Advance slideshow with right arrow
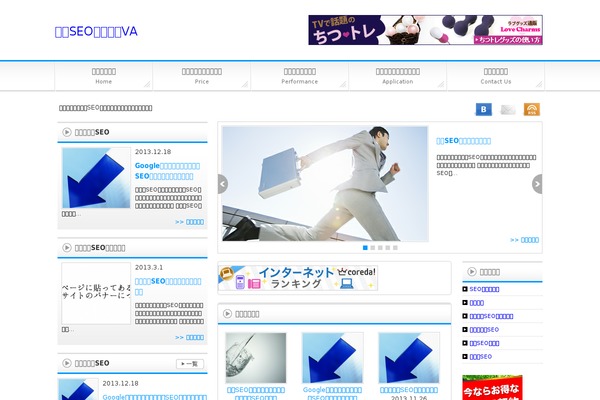The width and height of the screenshot is (600, 400). pos(537,184)
